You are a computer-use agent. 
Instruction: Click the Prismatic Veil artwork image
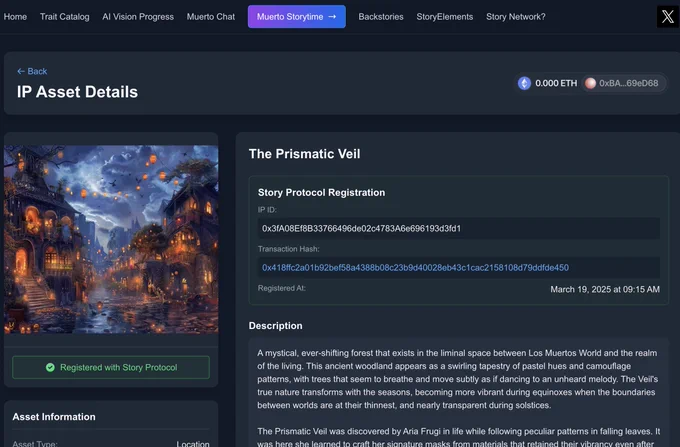(111, 239)
